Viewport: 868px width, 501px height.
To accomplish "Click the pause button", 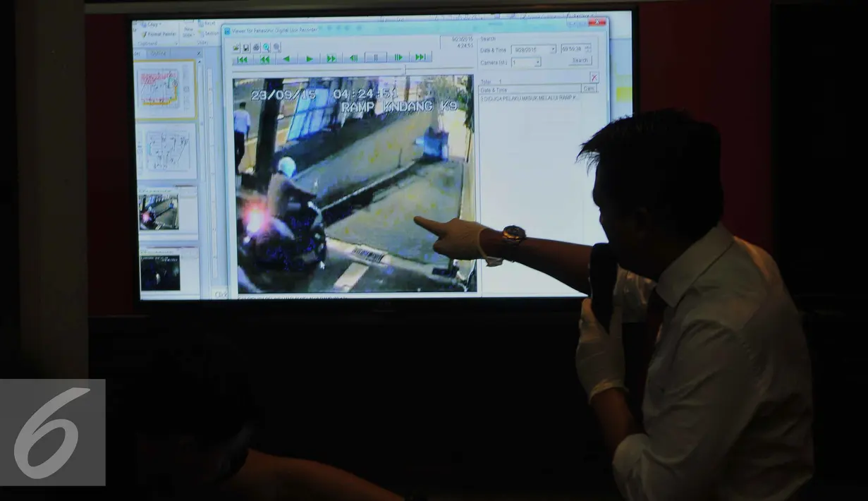I will click(x=376, y=57).
